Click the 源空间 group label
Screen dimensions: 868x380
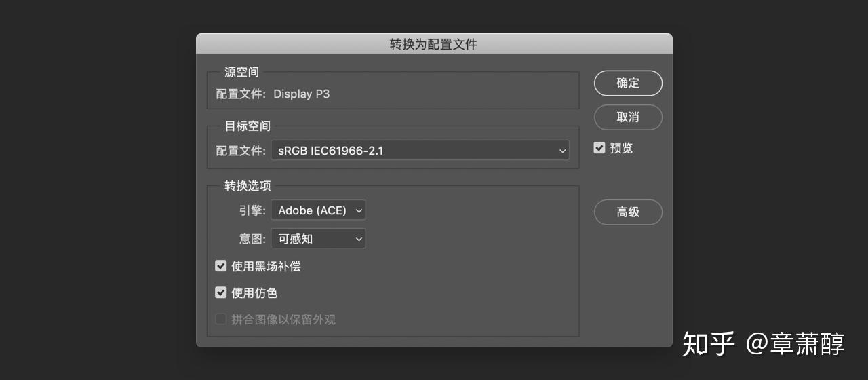(242, 71)
